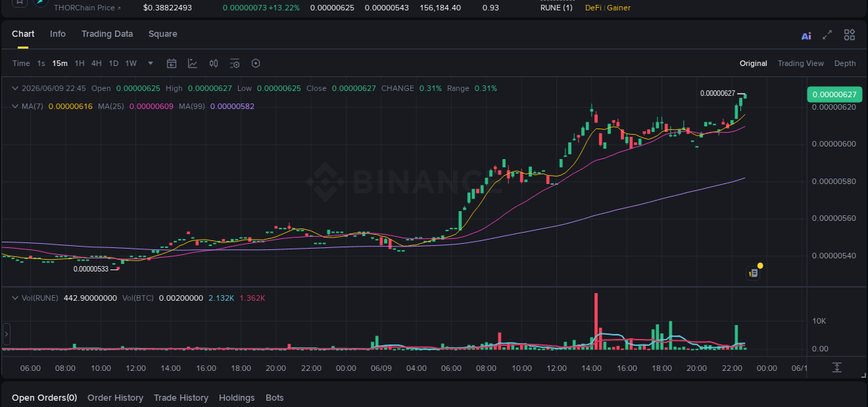Screen dimensions: 868x407
Task: Show Holdings tab
Action: 237,398
